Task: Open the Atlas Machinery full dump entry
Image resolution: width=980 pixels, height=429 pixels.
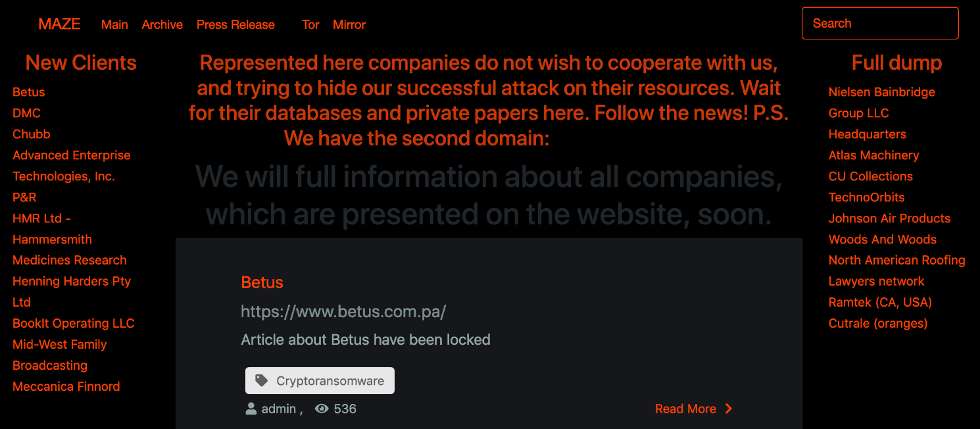Action: pyautogui.click(x=873, y=155)
